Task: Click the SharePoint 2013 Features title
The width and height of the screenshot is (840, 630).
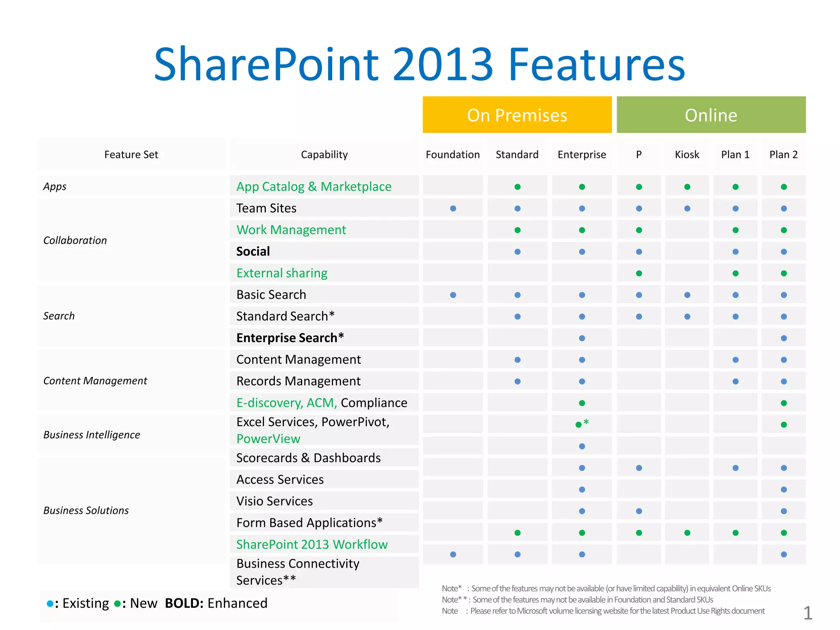Action: pos(419,64)
